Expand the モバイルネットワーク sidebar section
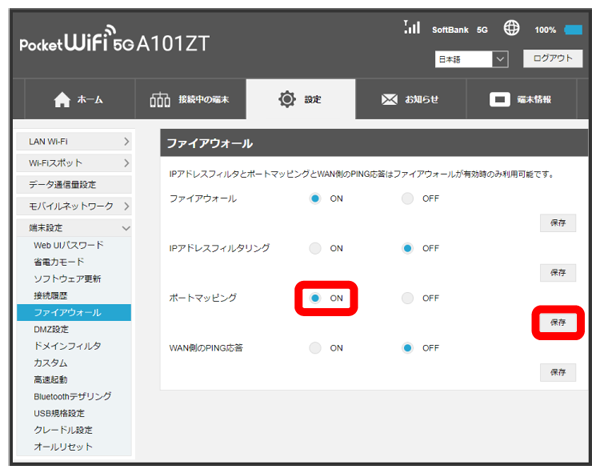Image resolution: width=600 pixels, height=473 pixels. pyautogui.click(x=75, y=206)
